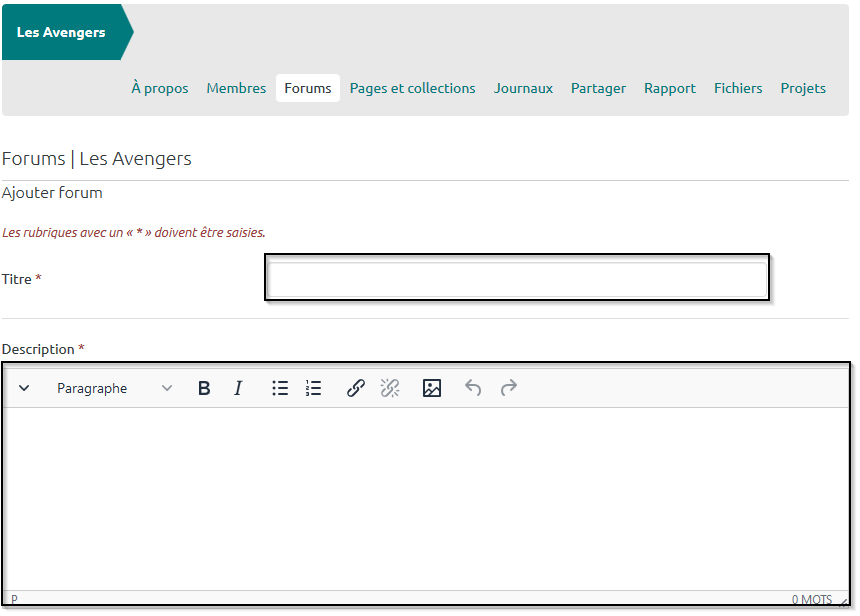This screenshot has width=860, height=616.
Task: Insert a bulleted list
Action: (x=280, y=388)
